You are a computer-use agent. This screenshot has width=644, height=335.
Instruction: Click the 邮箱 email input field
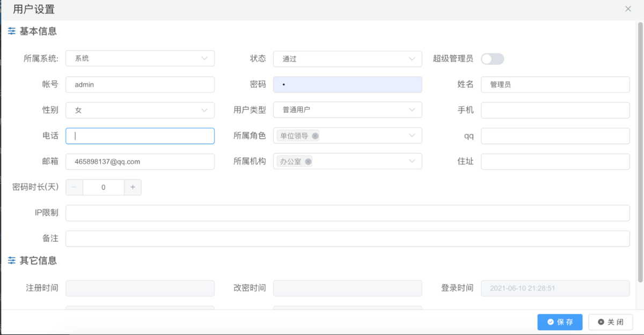(x=140, y=161)
